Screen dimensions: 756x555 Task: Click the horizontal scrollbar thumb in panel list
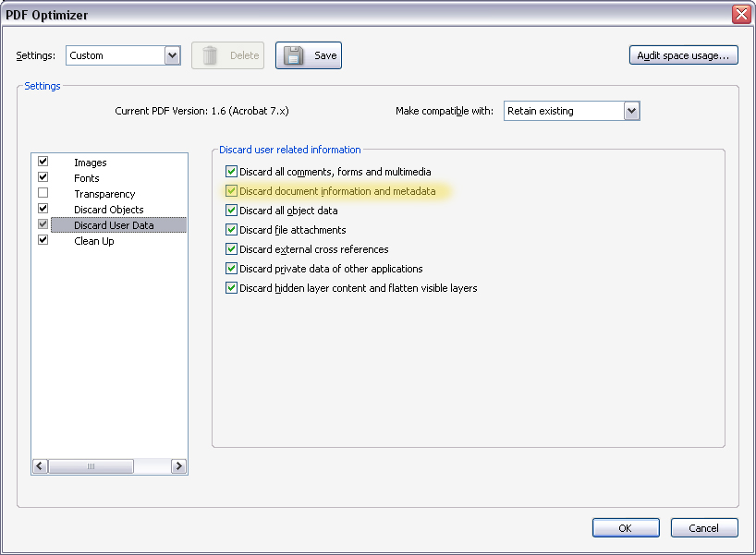pyautogui.click(x=91, y=465)
